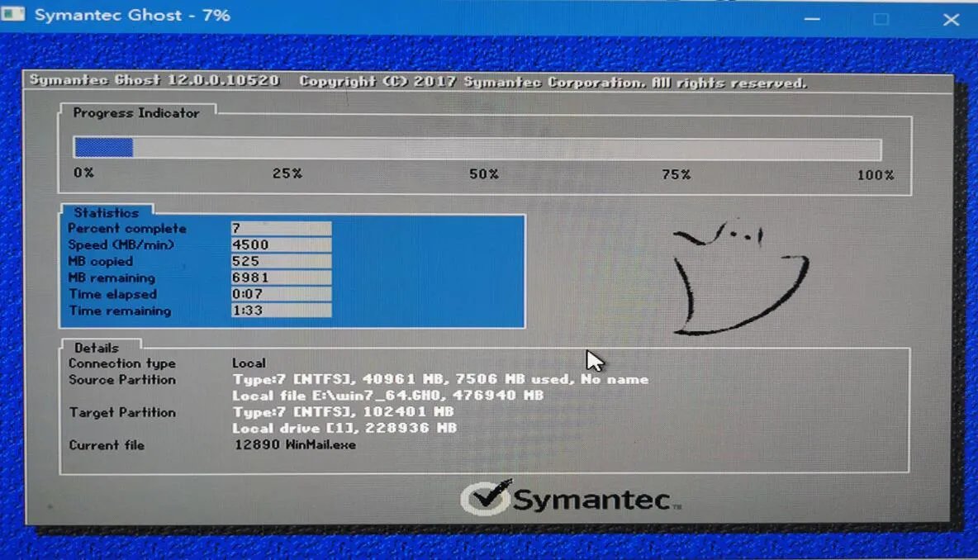Image resolution: width=978 pixels, height=560 pixels.
Task: Click the Symantec Ghost title bar icon
Action: 12,13
